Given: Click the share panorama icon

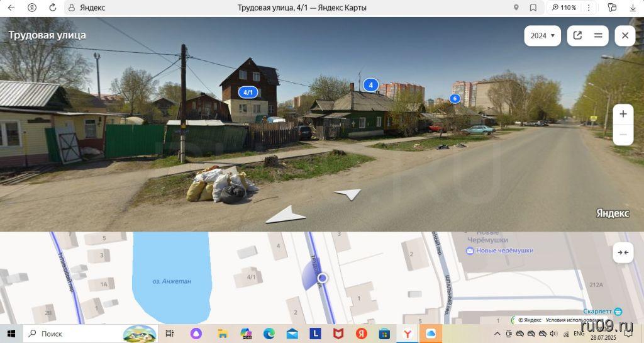Looking at the screenshot, I should point(577,36).
